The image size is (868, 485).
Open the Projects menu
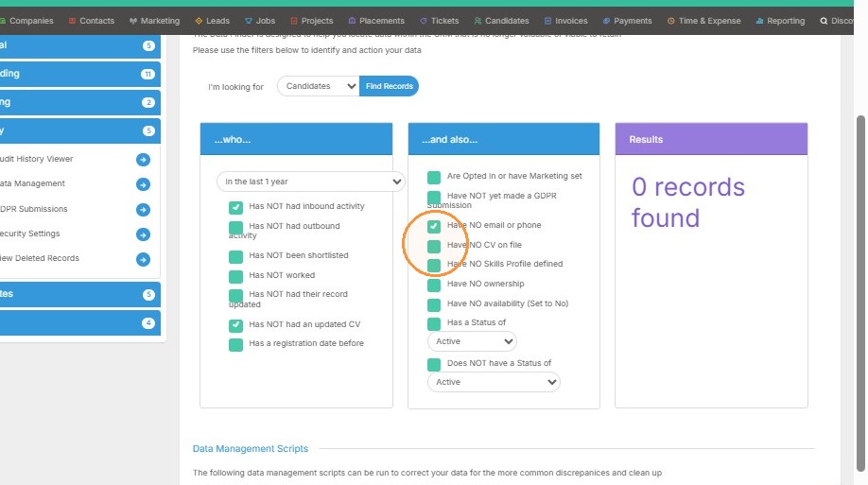[x=312, y=21]
